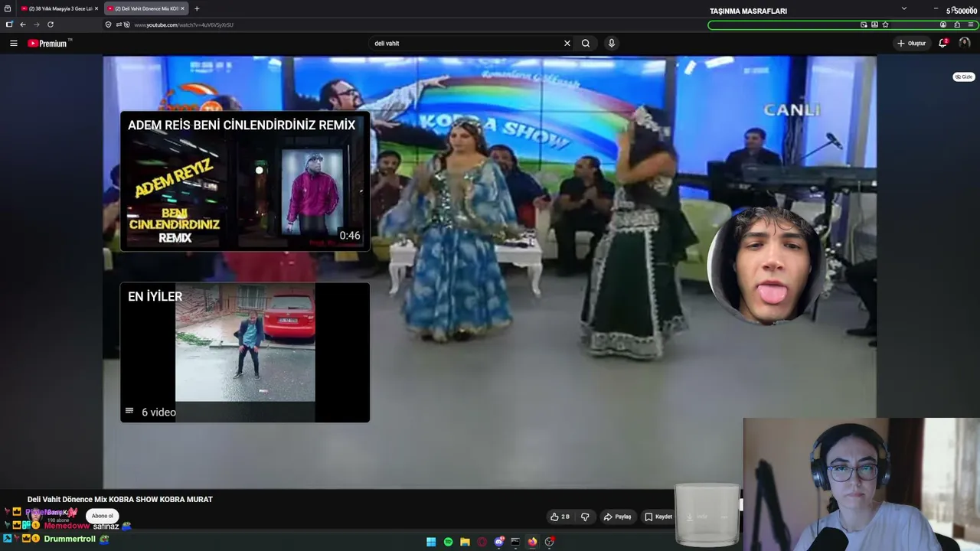Open File Explorer from the taskbar
Screen dimensions: 980x551
point(465,542)
